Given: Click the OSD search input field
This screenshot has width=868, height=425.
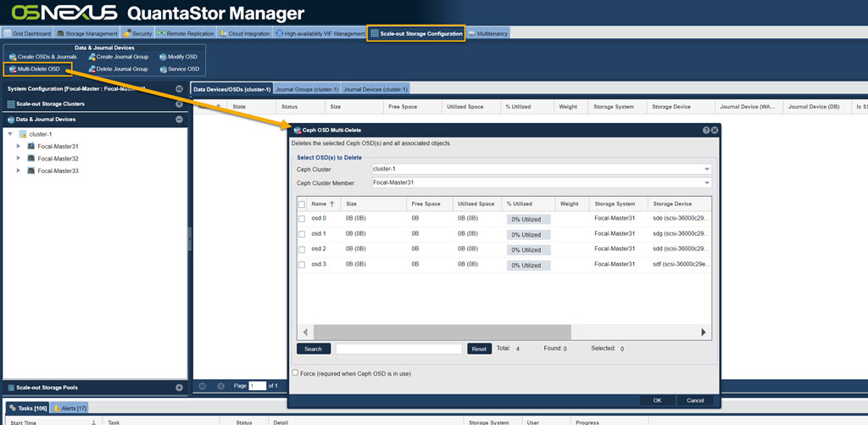Looking at the screenshot, I should 398,350.
